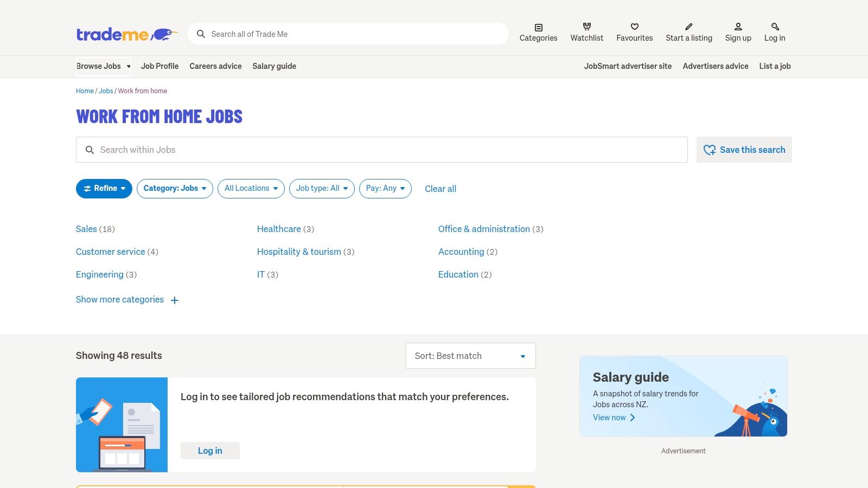This screenshot has width=868, height=488.
Task: Click the Clear all link
Action: pyautogui.click(x=440, y=189)
